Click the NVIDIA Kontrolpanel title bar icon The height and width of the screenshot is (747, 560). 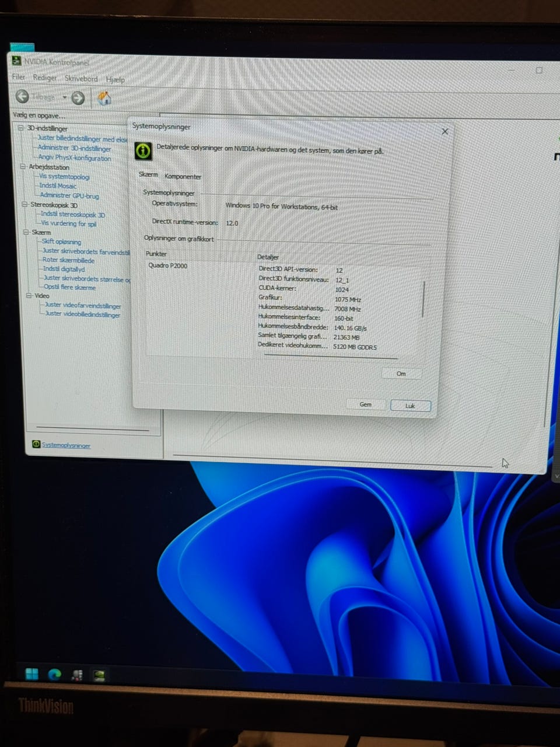pyautogui.click(x=16, y=60)
